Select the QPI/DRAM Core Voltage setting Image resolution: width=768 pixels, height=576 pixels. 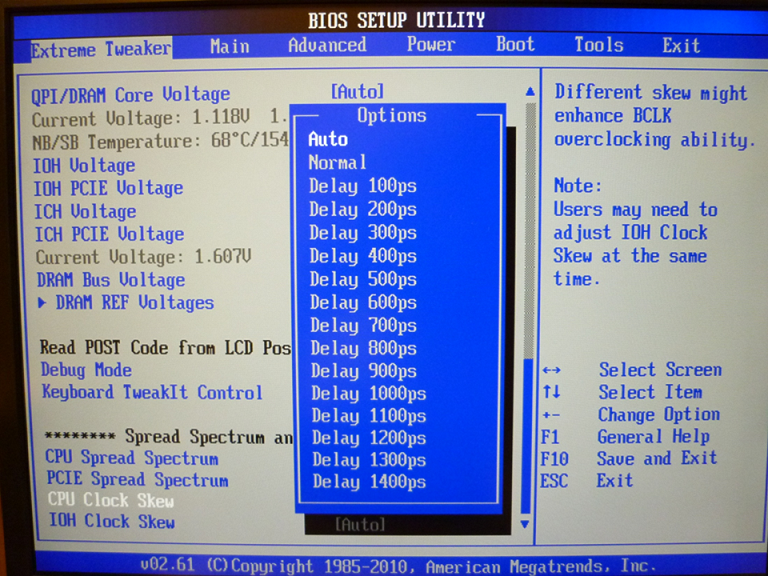[x=131, y=95]
